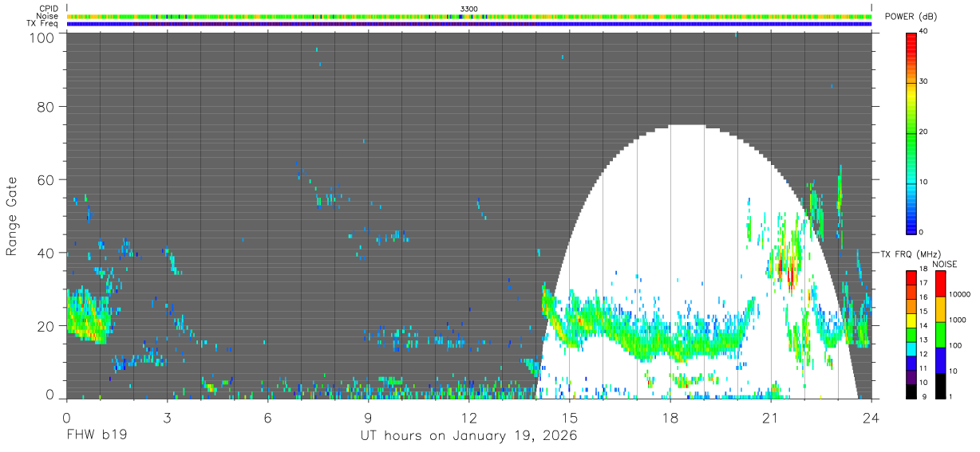Click the 6 UT hour axis label
The width and height of the screenshot is (980, 452).
(267, 417)
